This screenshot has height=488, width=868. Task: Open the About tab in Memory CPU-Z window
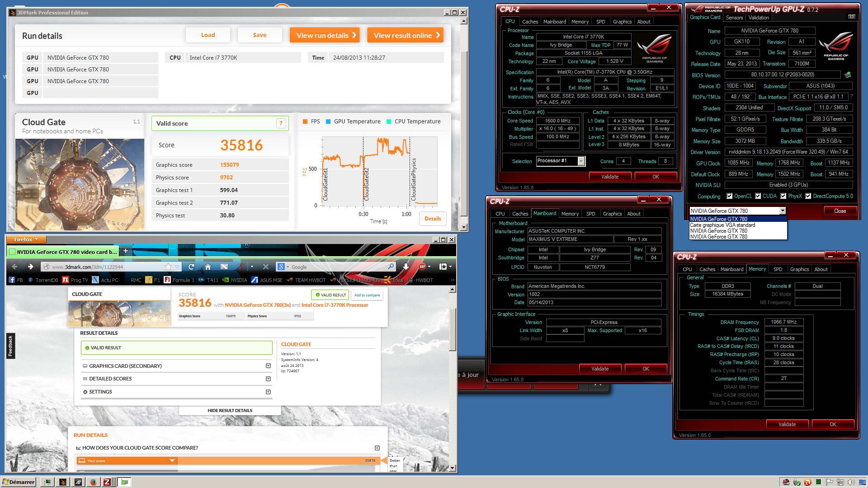[x=821, y=269]
